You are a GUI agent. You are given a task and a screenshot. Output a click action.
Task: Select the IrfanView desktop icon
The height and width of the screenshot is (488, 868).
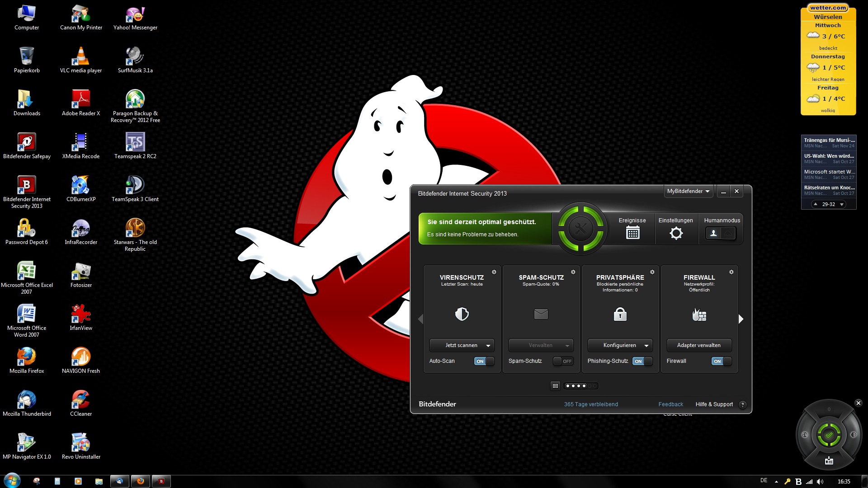coord(81,317)
